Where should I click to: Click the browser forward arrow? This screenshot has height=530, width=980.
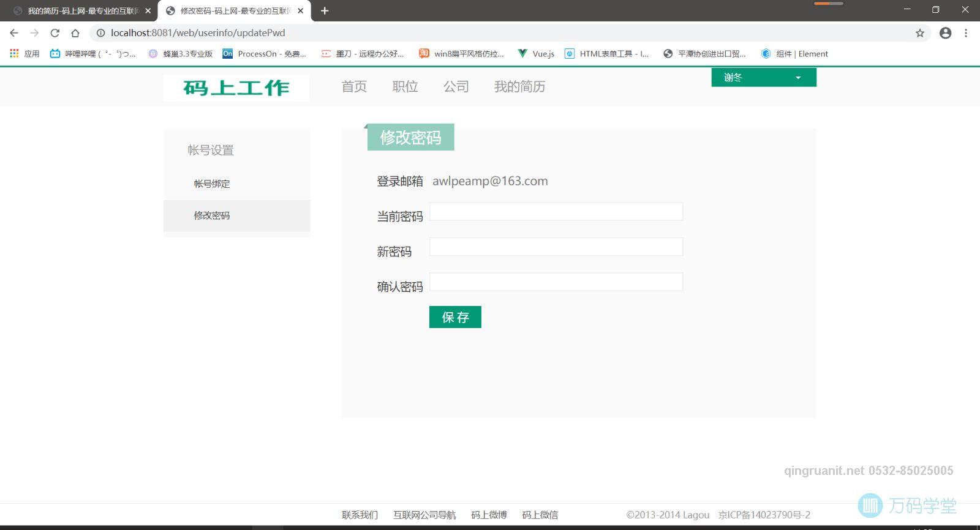coord(34,33)
